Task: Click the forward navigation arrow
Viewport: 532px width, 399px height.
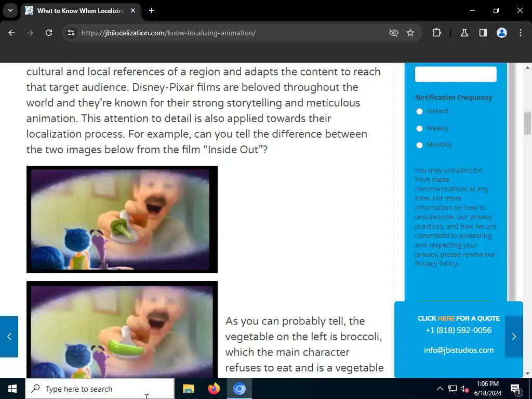Action: tap(30, 33)
